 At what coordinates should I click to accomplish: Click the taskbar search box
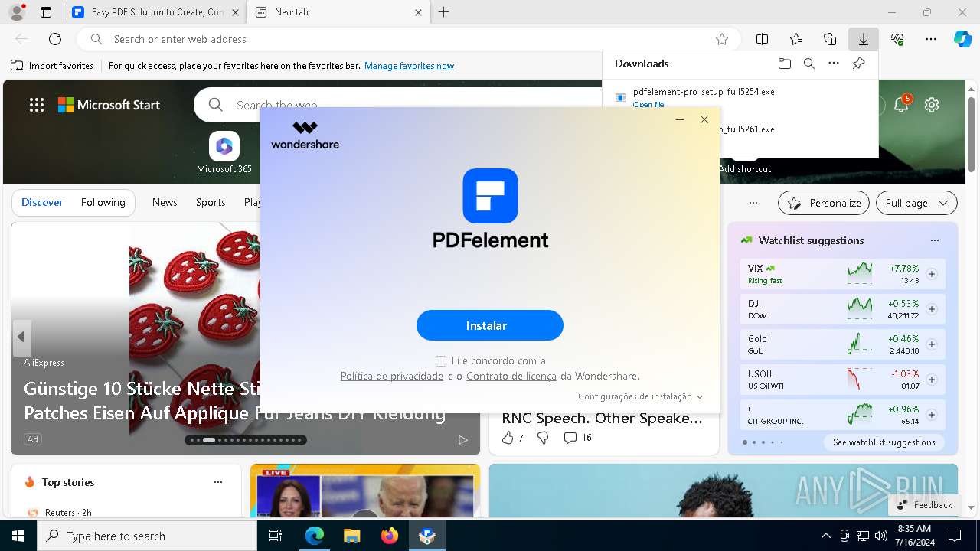coord(147,536)
